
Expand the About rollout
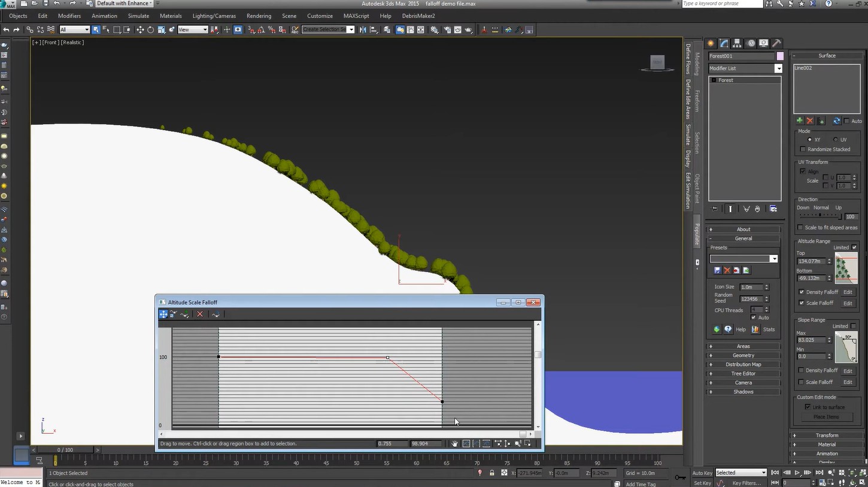point(743,229)
